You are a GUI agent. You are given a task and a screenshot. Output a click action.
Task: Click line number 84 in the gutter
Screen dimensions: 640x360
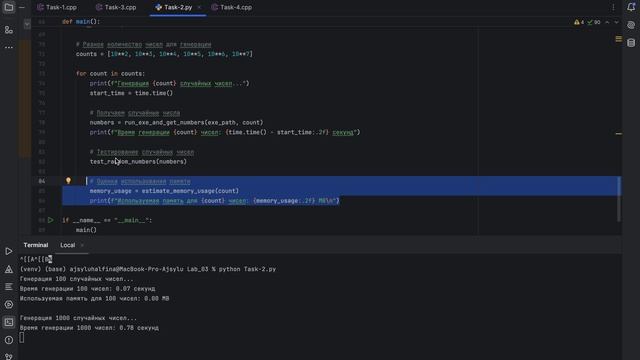pyautogui.click(x=42, y=181)
